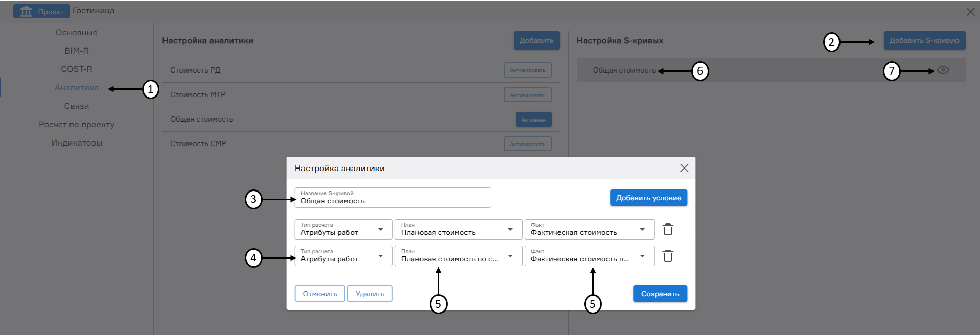Click the Добавить условие button

pyautogui.click(x=648, y=198)
